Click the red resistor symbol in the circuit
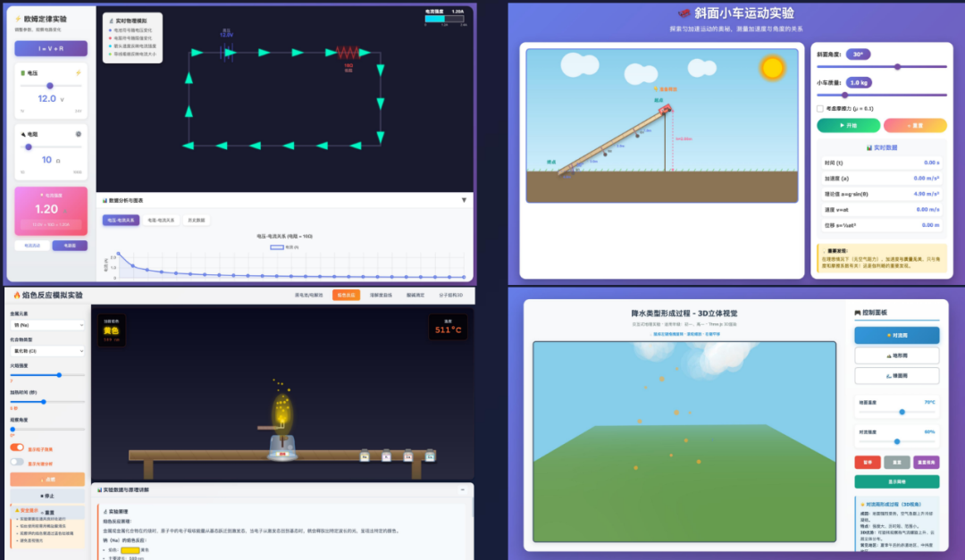 click(347, 53)
